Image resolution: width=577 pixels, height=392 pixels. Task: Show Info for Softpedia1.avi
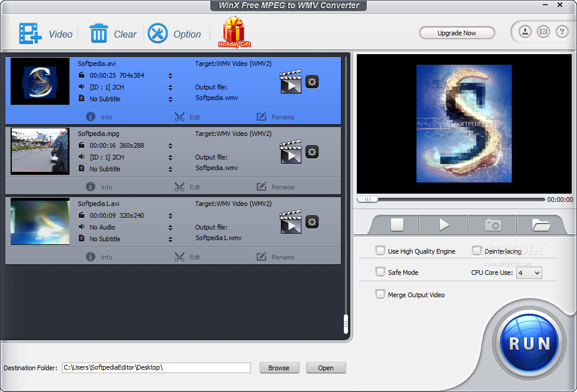pyautogui.click(x=99, y=257)
